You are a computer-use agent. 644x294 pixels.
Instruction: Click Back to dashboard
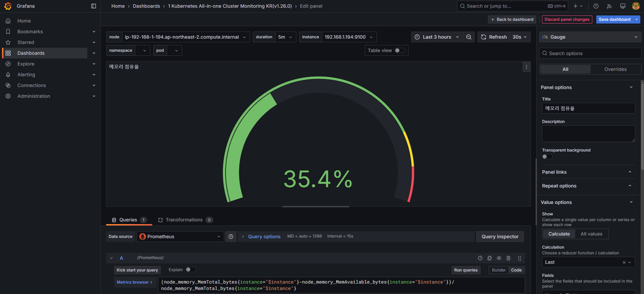pyautogui.click(x=512, y=19)
